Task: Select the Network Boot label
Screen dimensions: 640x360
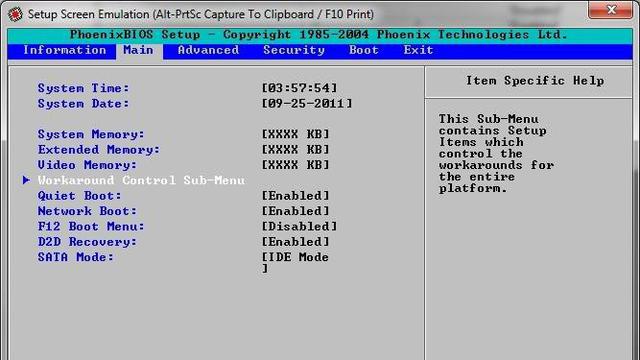Action: (x=87, y=211)
